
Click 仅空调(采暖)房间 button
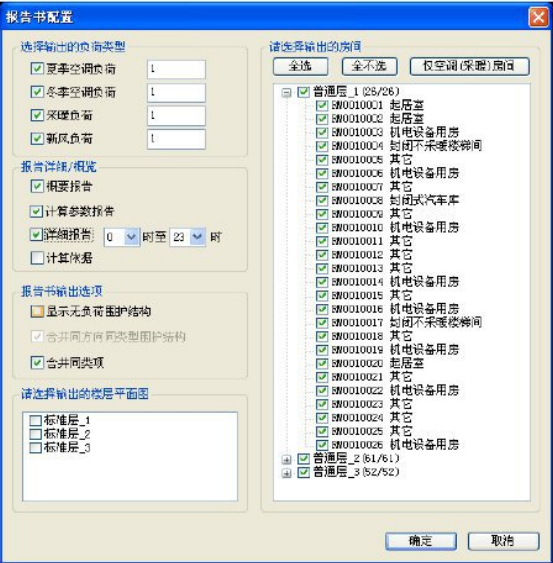click(469, 66)
